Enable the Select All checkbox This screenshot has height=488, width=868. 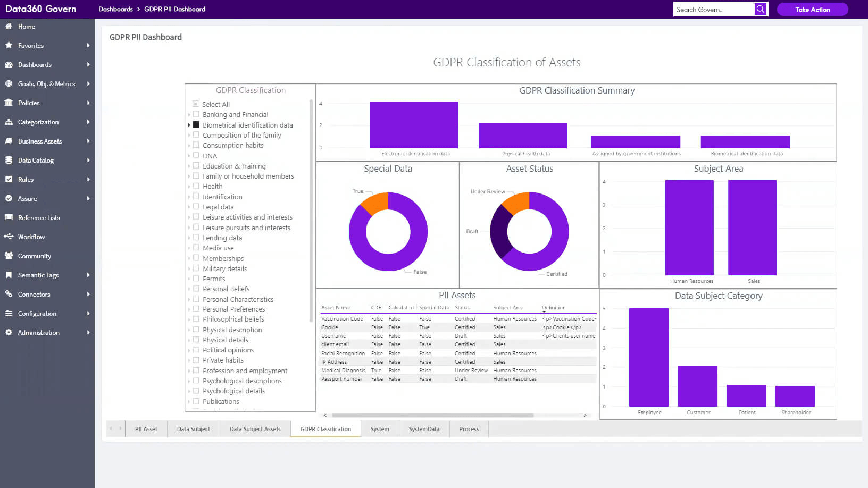195,104
